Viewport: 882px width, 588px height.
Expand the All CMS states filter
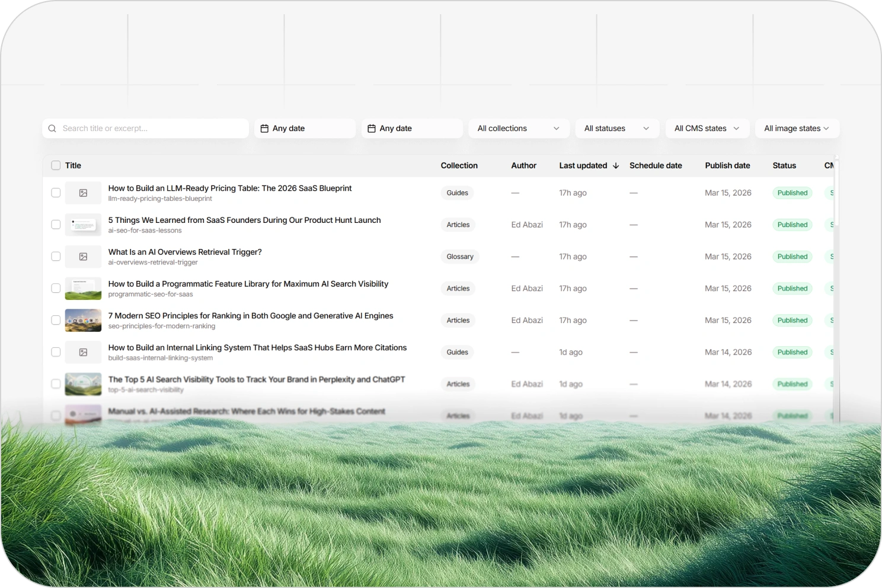(707, 128)
